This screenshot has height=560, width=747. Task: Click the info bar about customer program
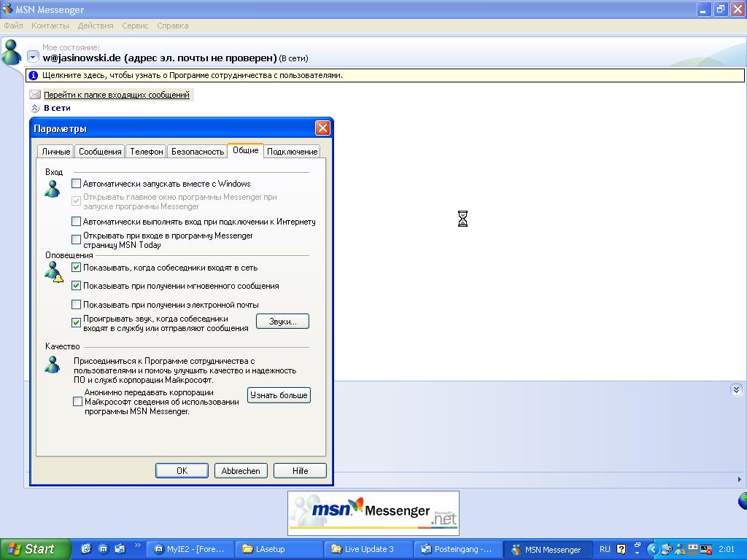[x=385, y=75]
